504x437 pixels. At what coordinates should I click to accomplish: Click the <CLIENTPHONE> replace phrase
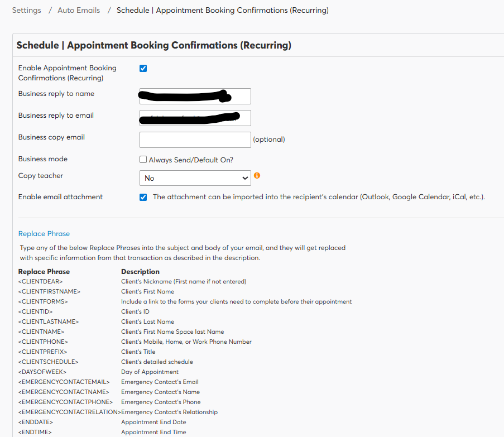coord(43,342)
